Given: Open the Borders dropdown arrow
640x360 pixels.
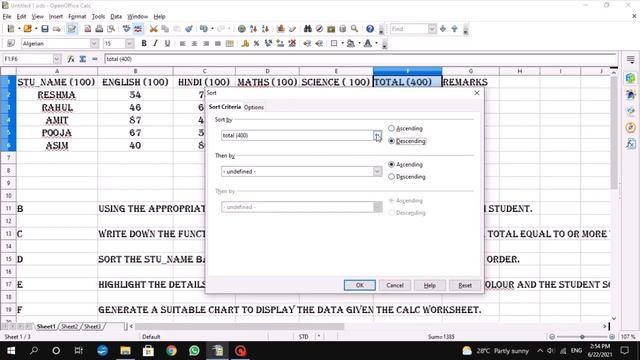Looking at the screenshot, I should (342, 43).
